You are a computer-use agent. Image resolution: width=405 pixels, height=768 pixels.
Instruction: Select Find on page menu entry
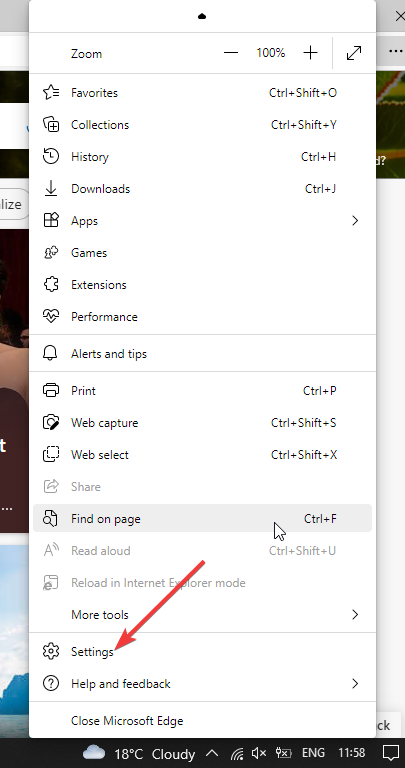202,519
